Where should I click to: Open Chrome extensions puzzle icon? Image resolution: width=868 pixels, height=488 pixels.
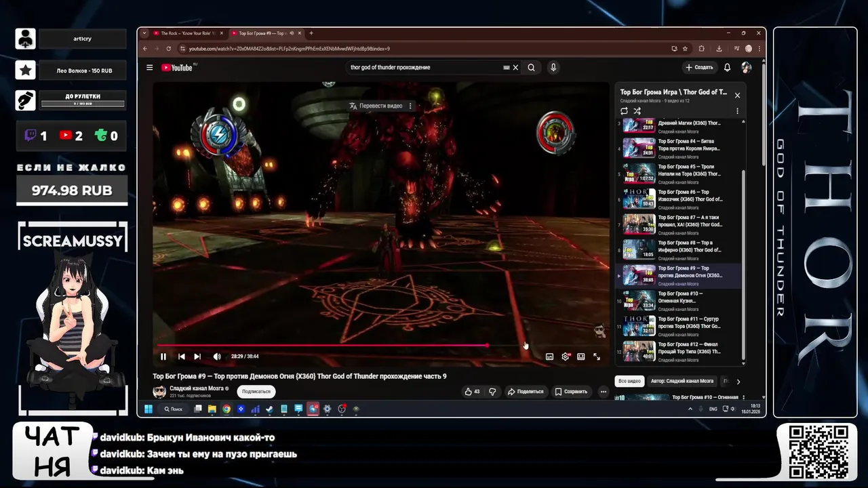pos(702,49)
